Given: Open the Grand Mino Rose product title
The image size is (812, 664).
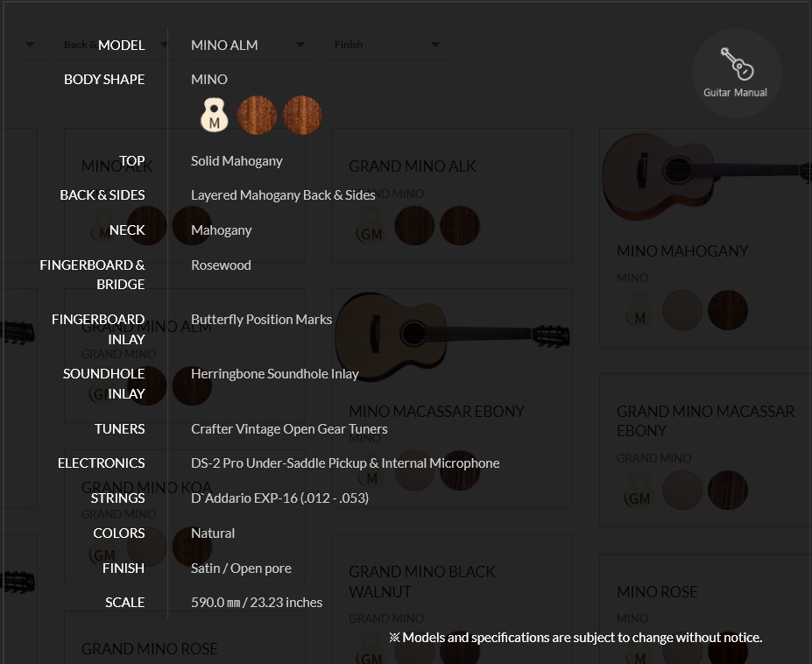Looking at the screenshot, I should click(x=149, y=649).
